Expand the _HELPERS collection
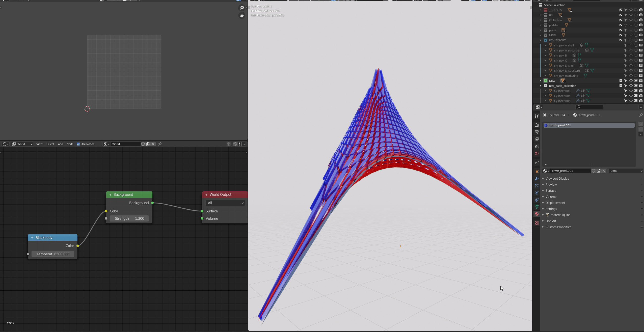Image resolution: width=644 pixels, height=332 pixels. click(x=540, y=10)
